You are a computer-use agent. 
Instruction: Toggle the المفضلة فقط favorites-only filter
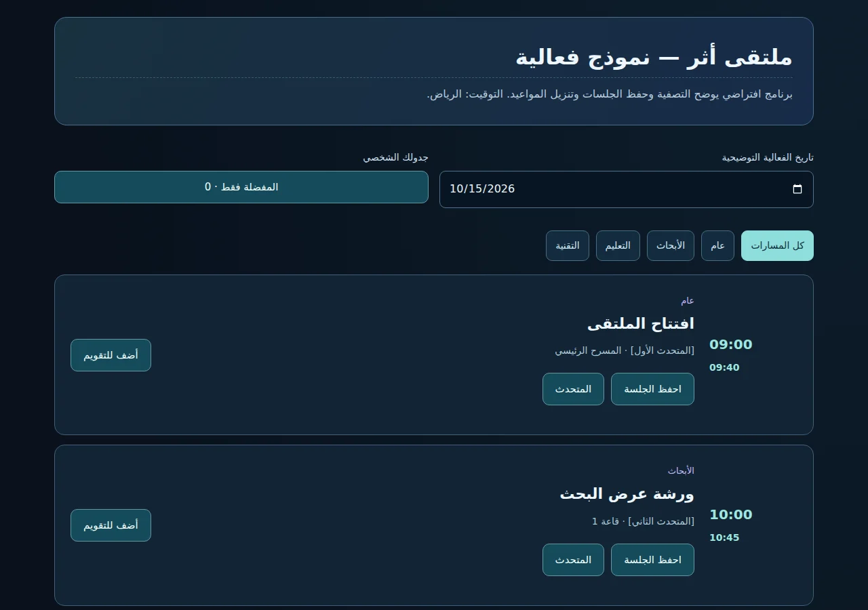click(241, 187)
